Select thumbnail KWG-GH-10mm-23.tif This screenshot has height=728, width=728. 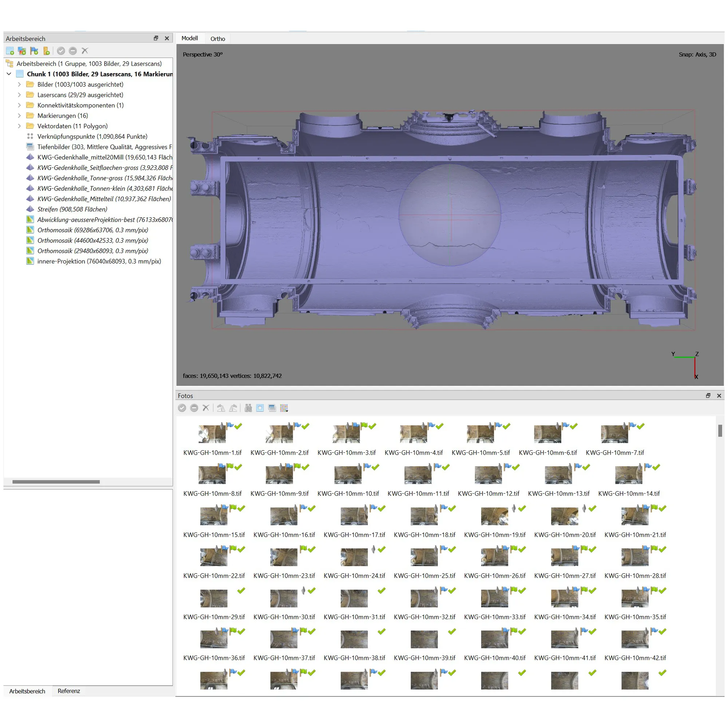284,557
